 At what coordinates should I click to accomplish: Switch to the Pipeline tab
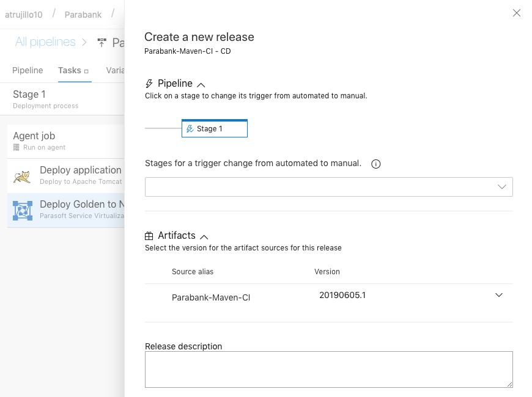[x=28, y=70]
